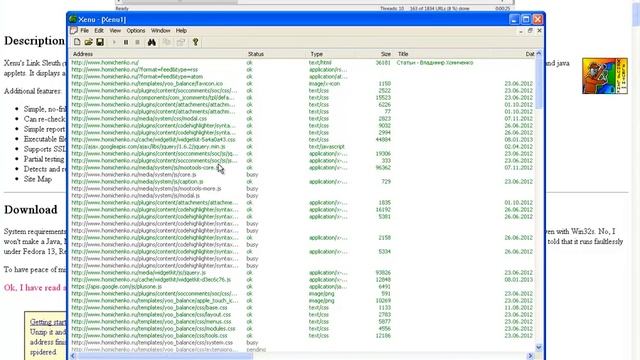The image size is (640, 360).
Task: Click the New document toolbar icon
Action: [x=77, y=42]
